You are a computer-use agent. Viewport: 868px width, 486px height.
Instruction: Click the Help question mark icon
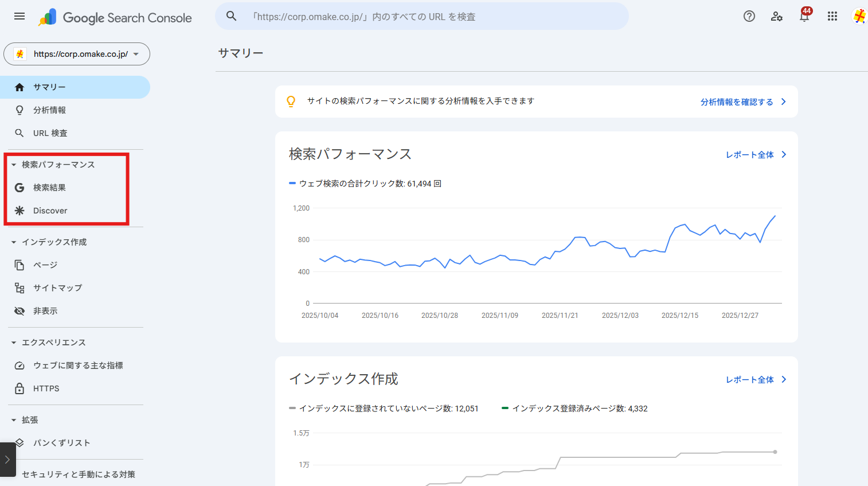[x=749, y=16]
